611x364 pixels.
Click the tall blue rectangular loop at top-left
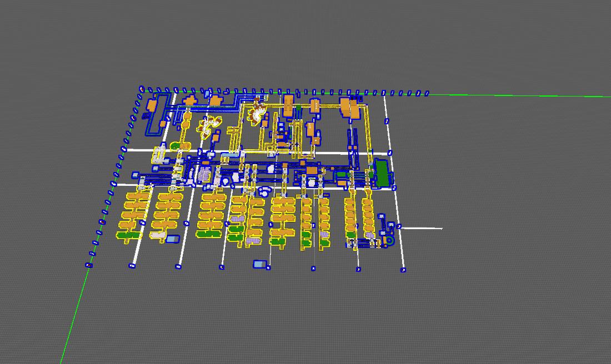click(157, 115)
